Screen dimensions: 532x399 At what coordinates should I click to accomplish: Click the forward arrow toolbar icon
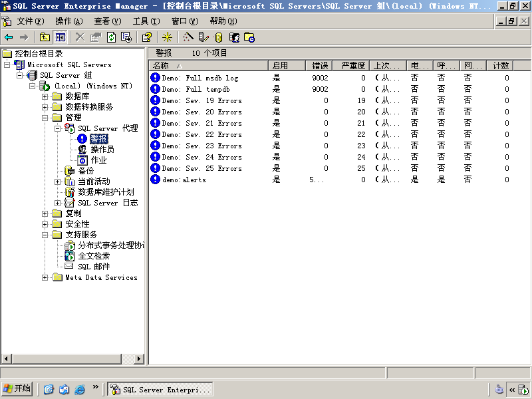24,37
